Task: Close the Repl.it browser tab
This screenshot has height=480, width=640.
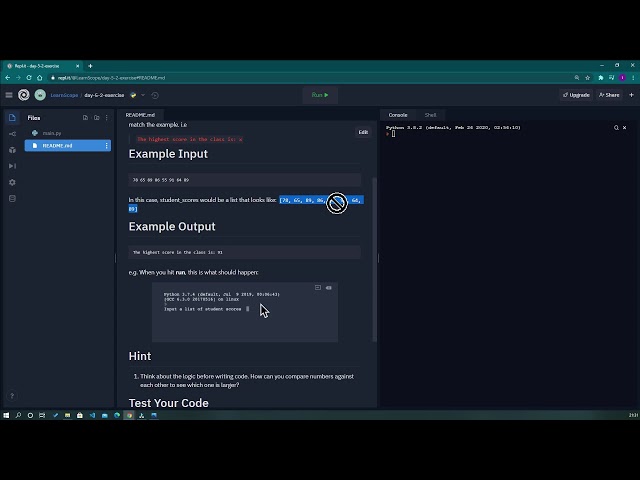Action: (x=78, y=66)
